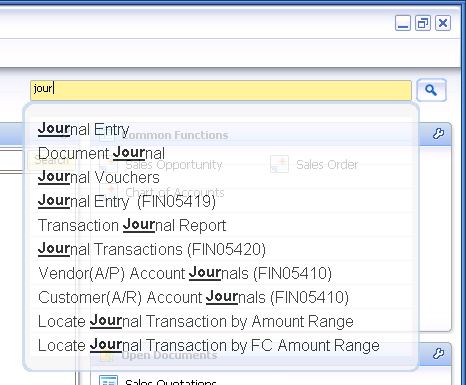Image resolution: width=466 pixels, height=385 pixels.
Task: Restore down the application window
Action: [423, 23]
